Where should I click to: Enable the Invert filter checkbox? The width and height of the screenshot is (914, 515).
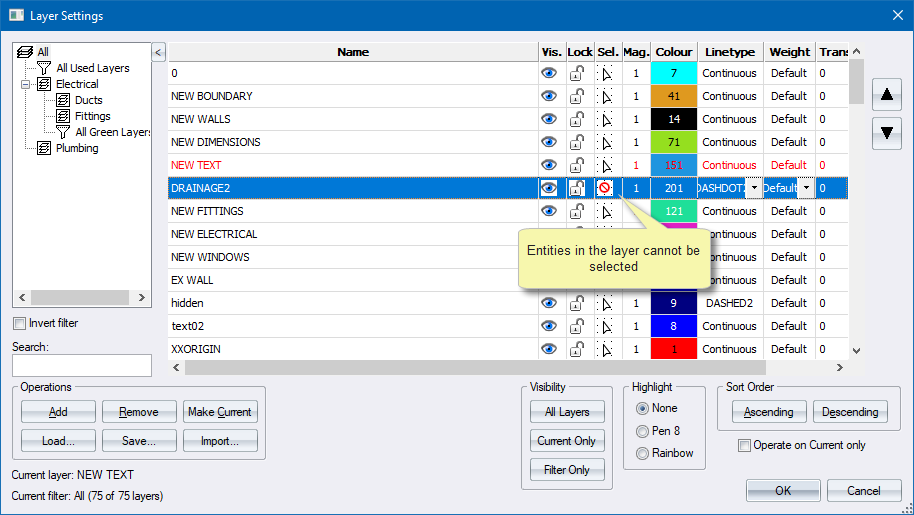[20, 323]
